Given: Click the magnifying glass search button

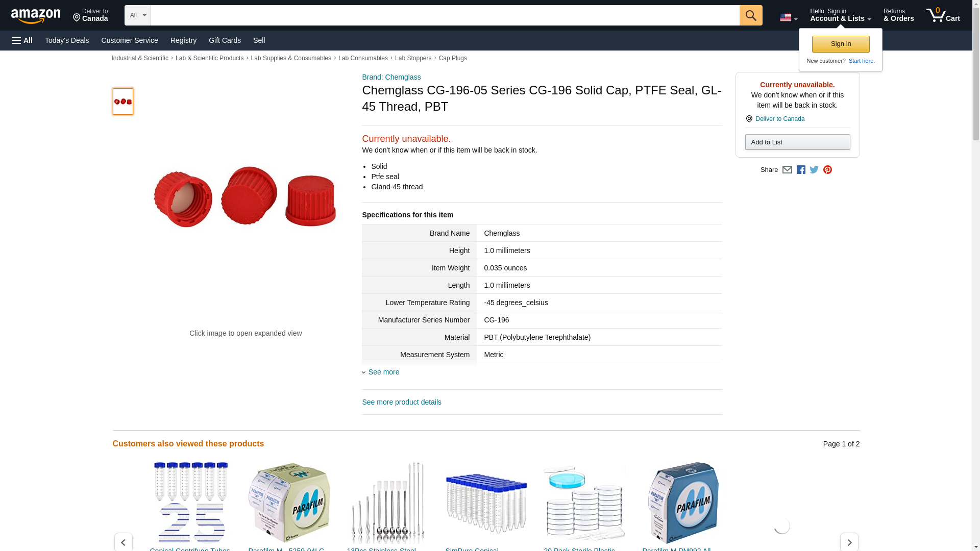Looking at the screenshot, I should click(750, 15).
